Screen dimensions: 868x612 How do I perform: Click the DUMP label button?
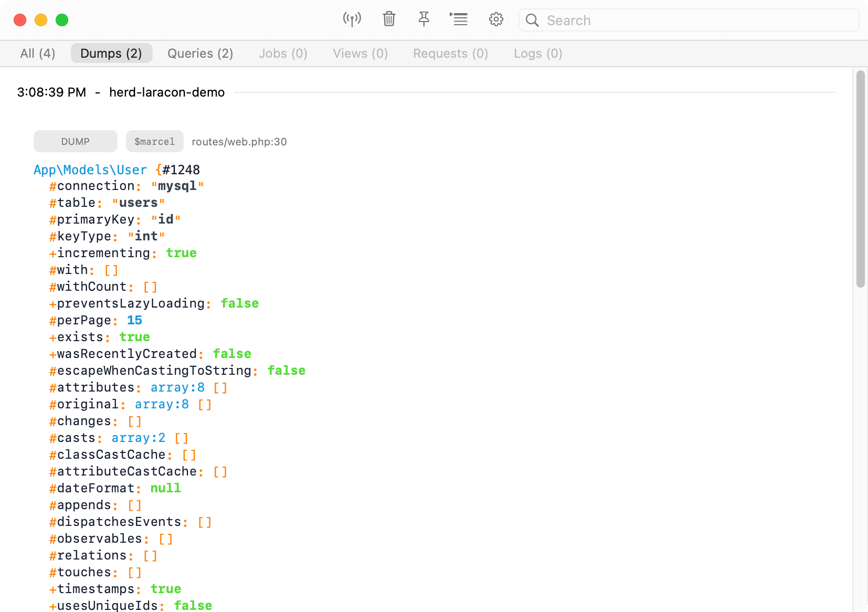point(76,142)
